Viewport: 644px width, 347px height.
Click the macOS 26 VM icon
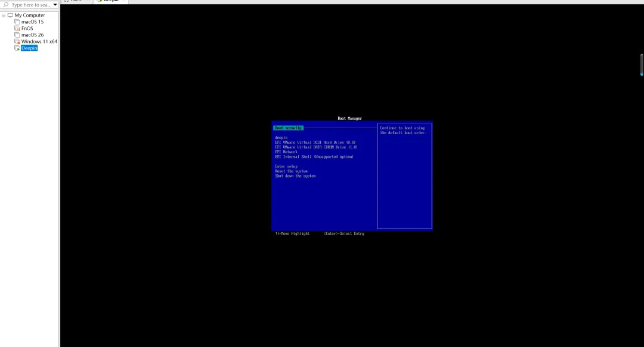pyautogui.click(x=17, y=35)
